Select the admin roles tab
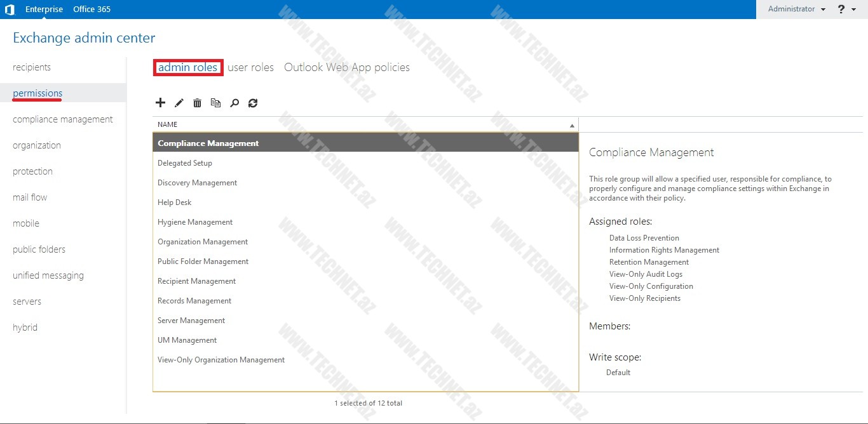 pyautogui.click(x=187, y=67)
